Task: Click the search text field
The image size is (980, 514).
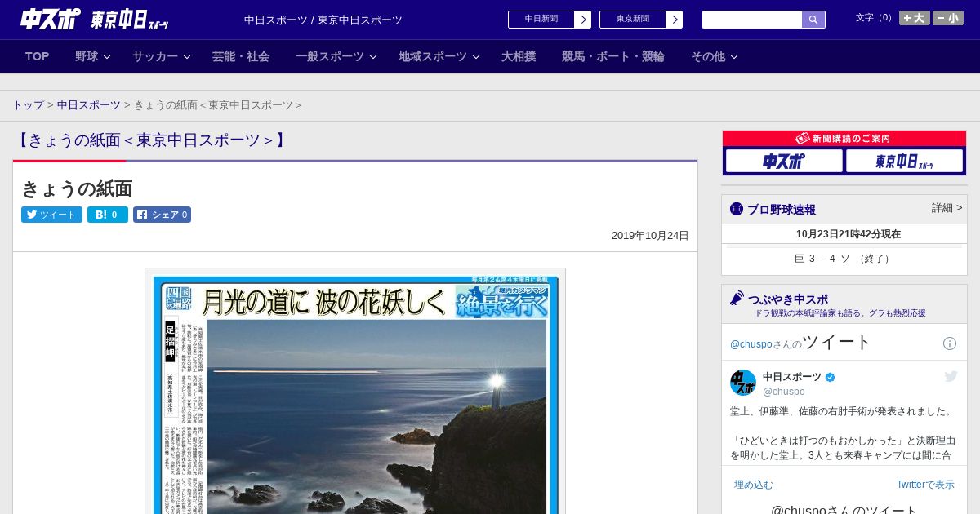Action: tap(752, 20)
